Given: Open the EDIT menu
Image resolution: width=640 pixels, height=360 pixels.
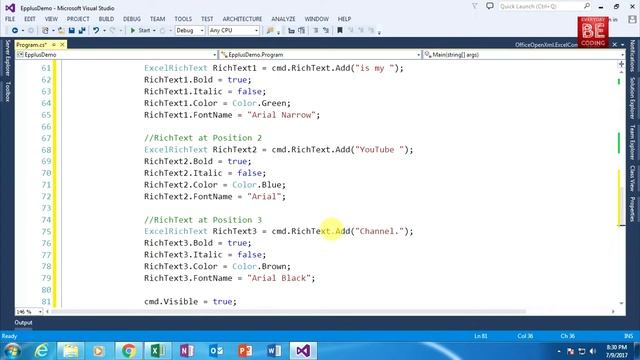Looking at the screenshot, I should (x=30, y=19).
